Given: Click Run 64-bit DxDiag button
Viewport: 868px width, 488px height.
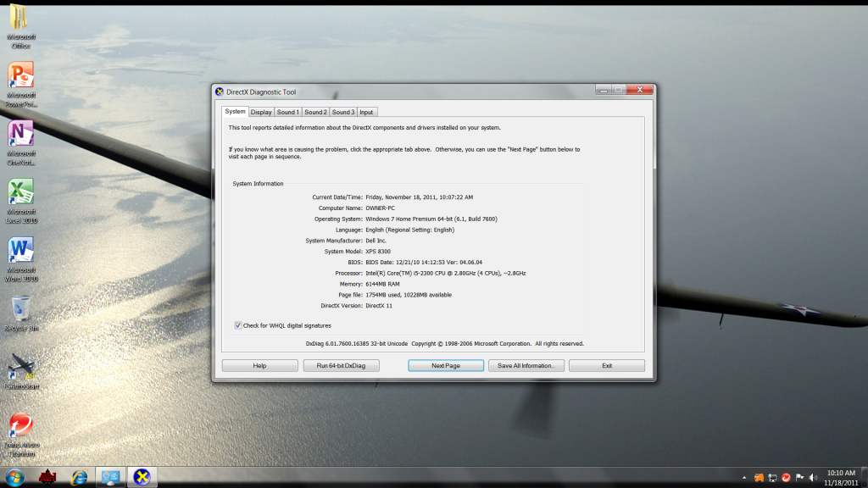Looking at the screenshot, I should 341,366.
